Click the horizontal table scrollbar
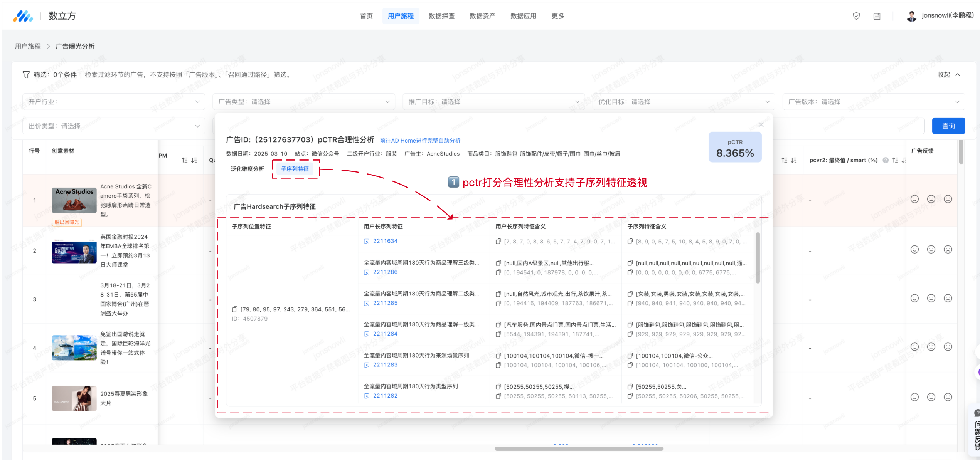The image size is (980, 460). 578,448
